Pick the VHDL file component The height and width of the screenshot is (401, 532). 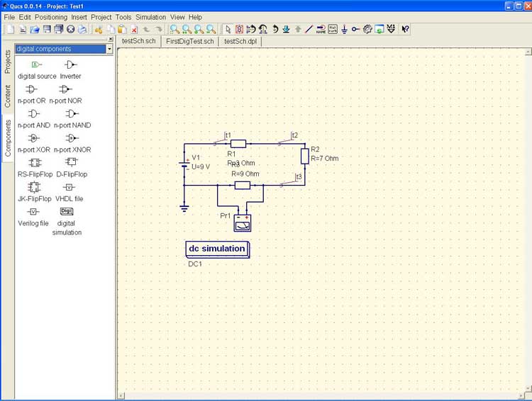pyautogui.click(x=70, y=192)
